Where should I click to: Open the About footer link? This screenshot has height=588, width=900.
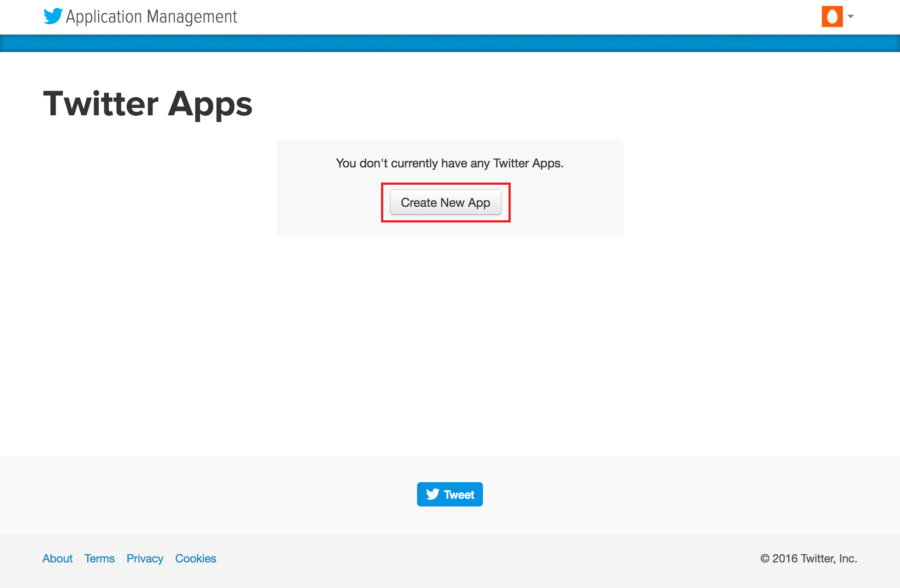coord(57,559)
